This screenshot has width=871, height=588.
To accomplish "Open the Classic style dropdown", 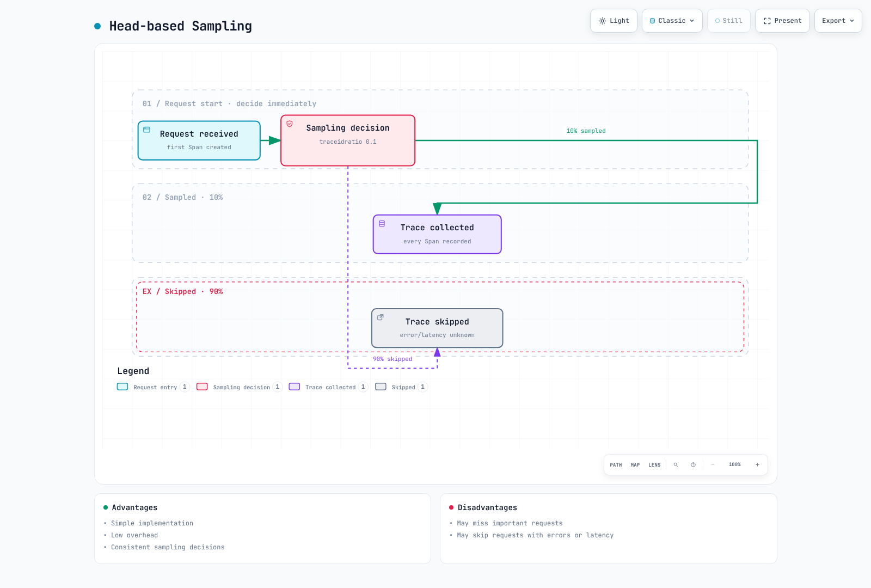I will [672, 21].
